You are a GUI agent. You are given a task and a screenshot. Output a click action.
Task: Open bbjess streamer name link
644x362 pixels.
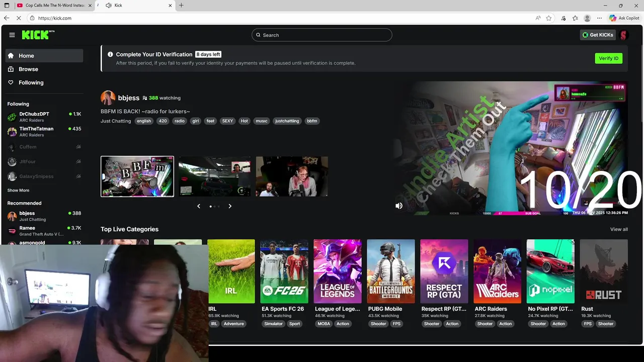tap(128, 98)
